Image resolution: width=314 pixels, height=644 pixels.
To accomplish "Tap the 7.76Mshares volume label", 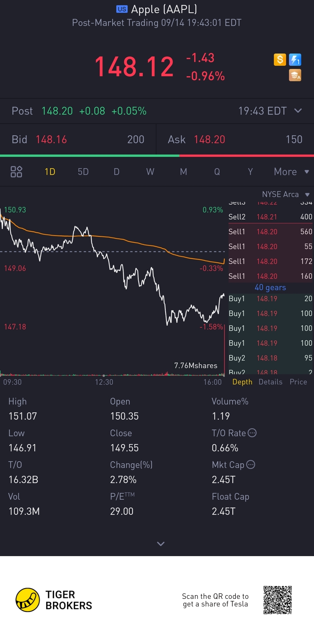I will click(196, 366).
